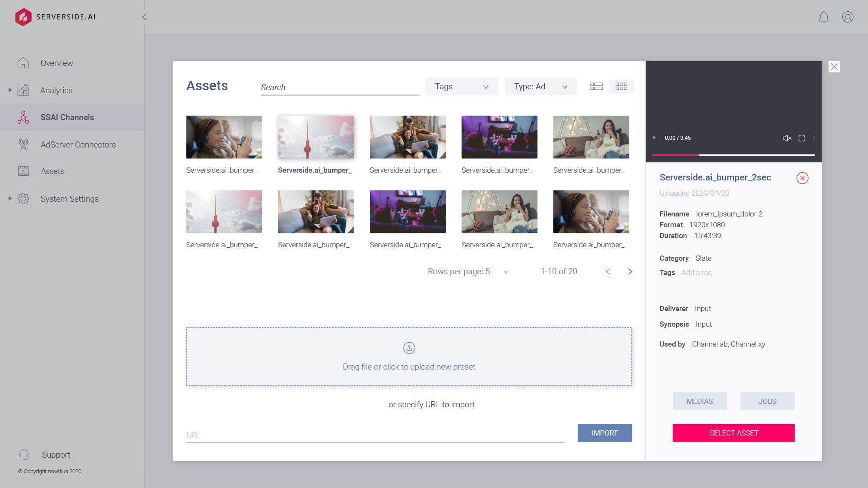Select the Assets sidebar icon
The width and height of the screenshot is (868, 488).
tap(24, 171)
